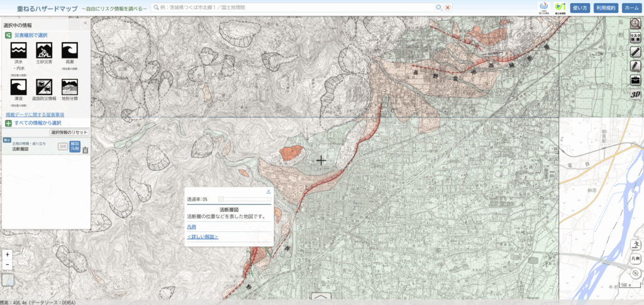Viewport: 644px width, 305px height.
Task: Select the 地形分類 terrain classification icon
Action: click(70, 87)
